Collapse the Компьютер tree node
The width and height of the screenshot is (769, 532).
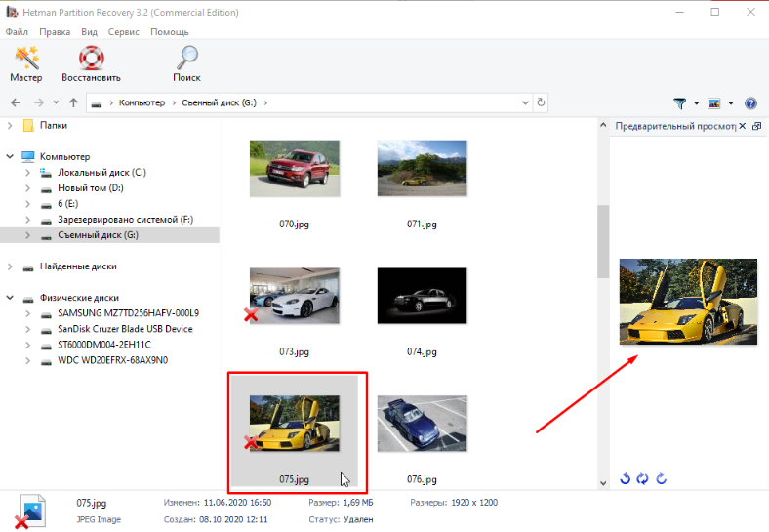click(x=10, y=156)
